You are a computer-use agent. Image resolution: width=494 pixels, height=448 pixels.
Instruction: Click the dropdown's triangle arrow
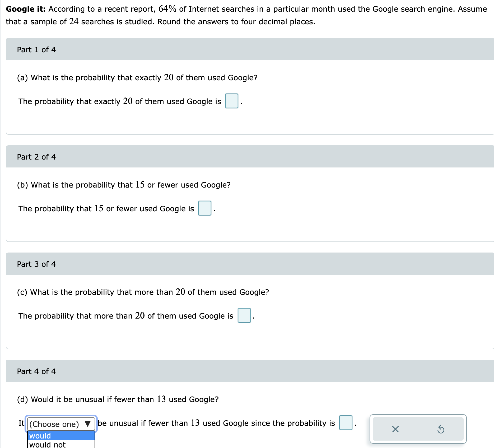click(88, 424)
